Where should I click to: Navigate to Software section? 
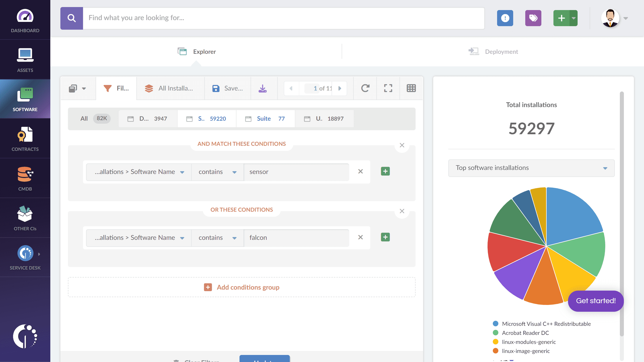(x=25, y=99)
